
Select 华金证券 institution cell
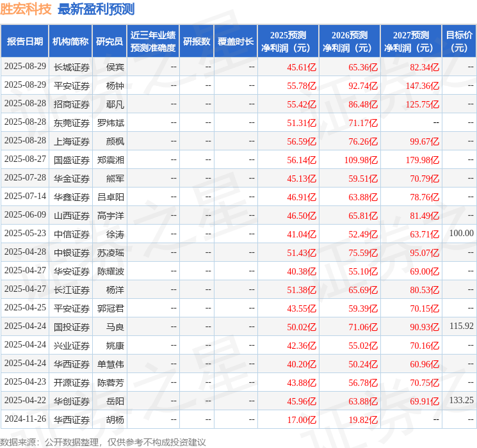click(x=72, y=179)
